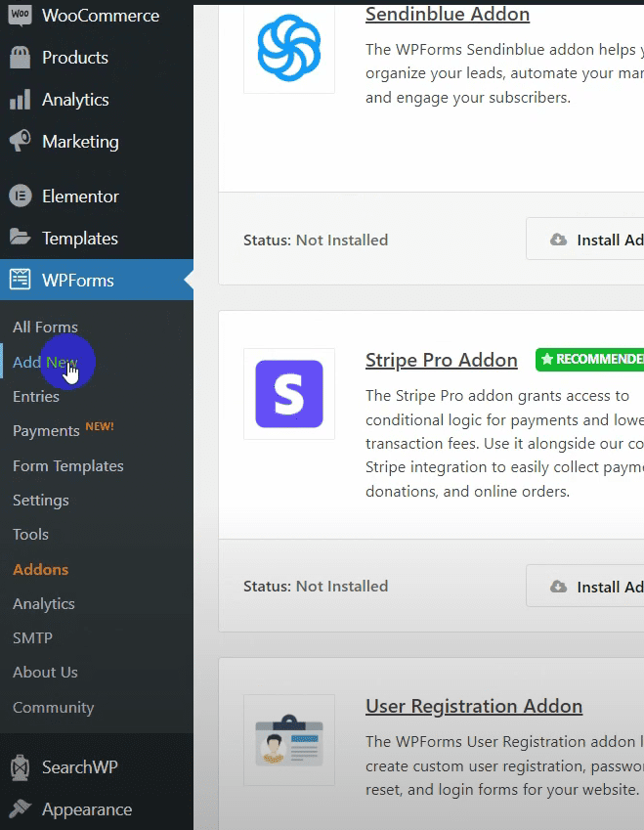Click the User Registration addon image
644x830 pixels.
click(x=288, y=740)
